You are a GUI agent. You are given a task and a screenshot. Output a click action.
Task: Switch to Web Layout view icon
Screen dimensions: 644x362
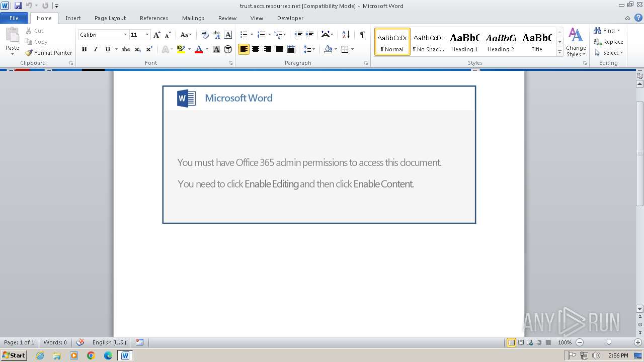pos(530,342)
